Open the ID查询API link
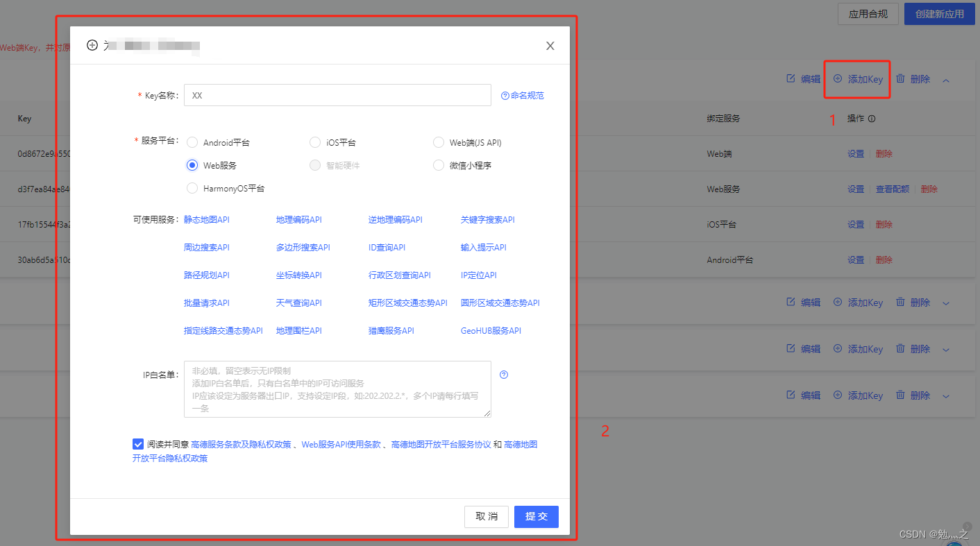This screenshot has width=980, height=546. (x=387, y=247)
